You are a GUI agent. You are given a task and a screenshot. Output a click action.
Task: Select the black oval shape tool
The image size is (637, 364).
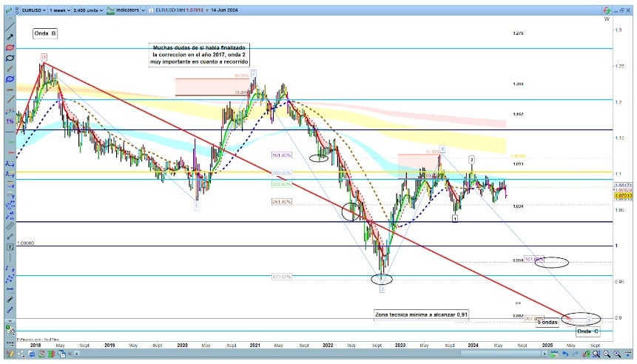(10, 57)
